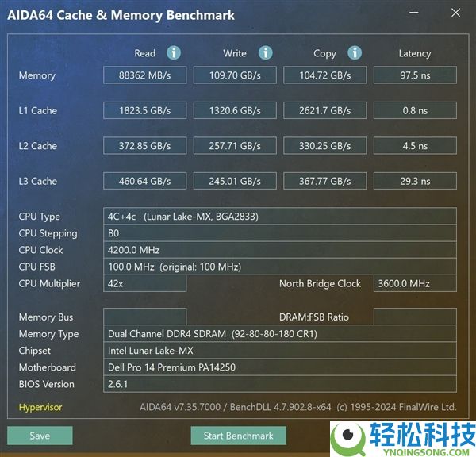Click Memory Type Dual Channel DDR4 field

coord(280,334)
